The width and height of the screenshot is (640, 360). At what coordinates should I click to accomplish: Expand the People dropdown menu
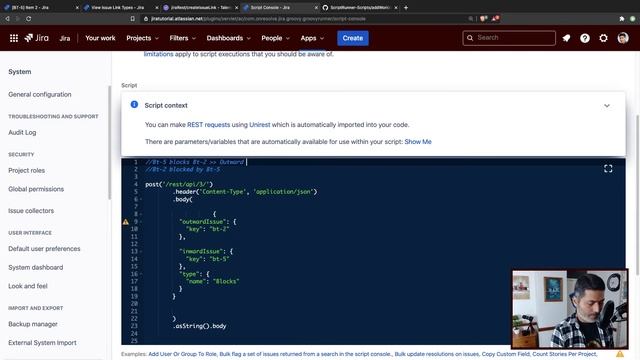(276, 38)
